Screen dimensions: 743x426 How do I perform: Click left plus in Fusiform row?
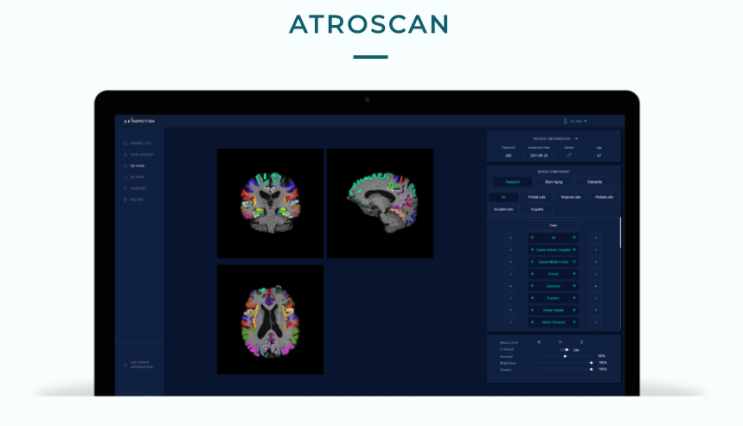tap(532, 298)
